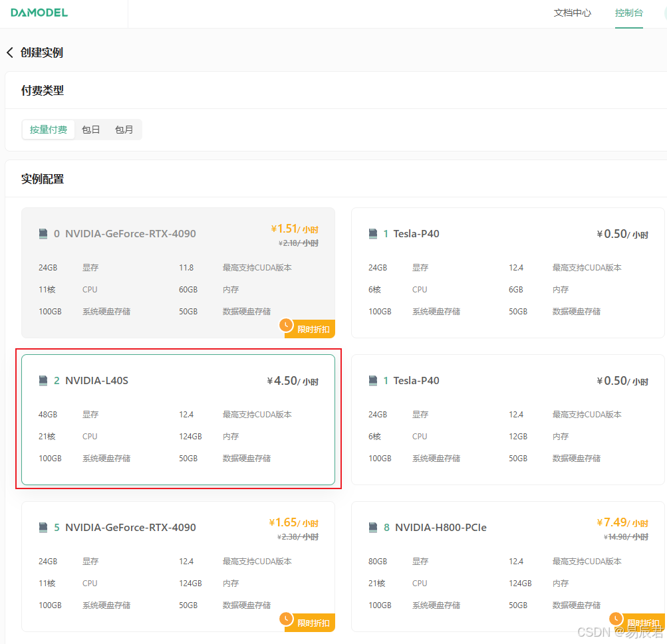Click the ¥4.50/小时 price on L40S
The height and width of the screenshot is (644, 667).
pyautogui.click(x=293, y=381)
